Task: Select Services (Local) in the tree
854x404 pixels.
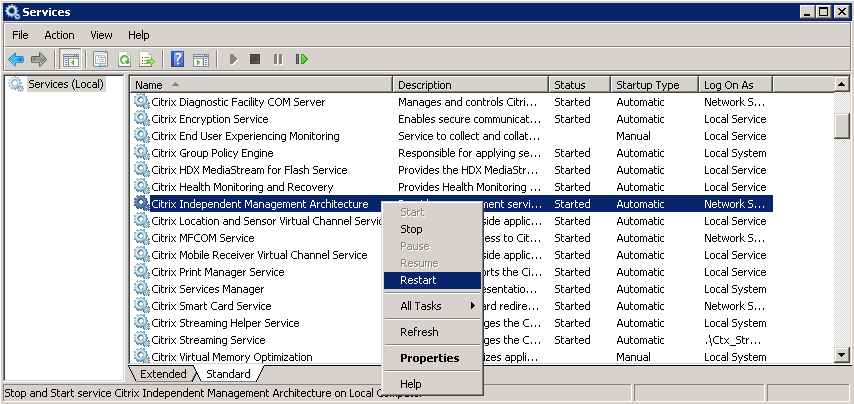Action: (x=65, y=84)
